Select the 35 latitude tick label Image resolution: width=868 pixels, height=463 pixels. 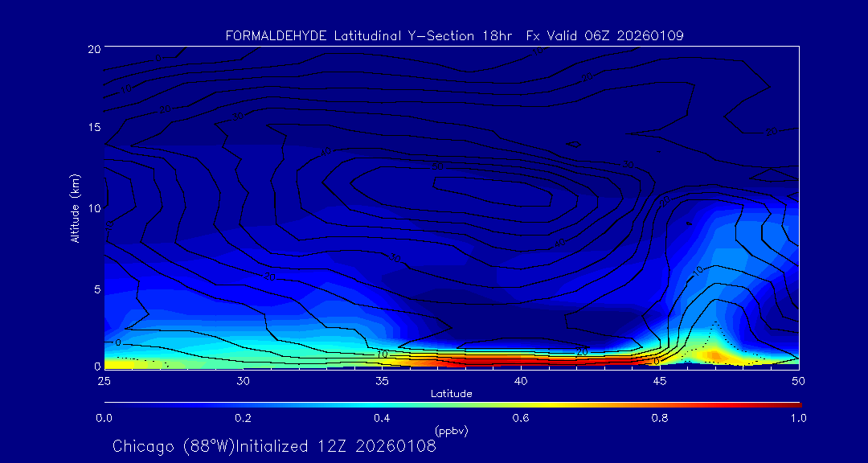(x=382, y=379)
